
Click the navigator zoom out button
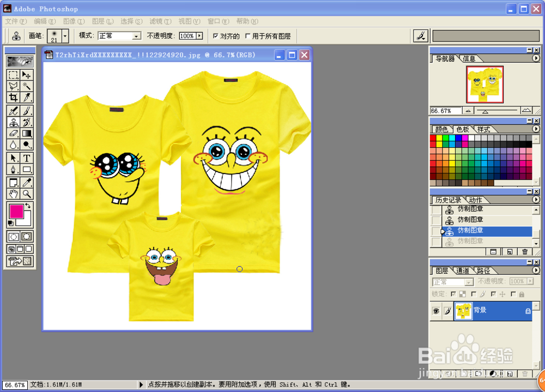pos(468,111)
